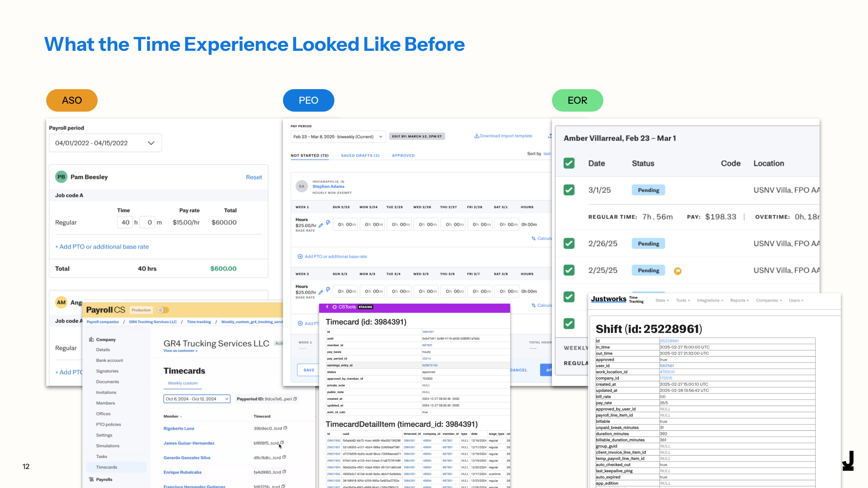Screen dimensions: 868x488
Task: Click the SUN 2/23 hours input field
Action: (345, 224)
